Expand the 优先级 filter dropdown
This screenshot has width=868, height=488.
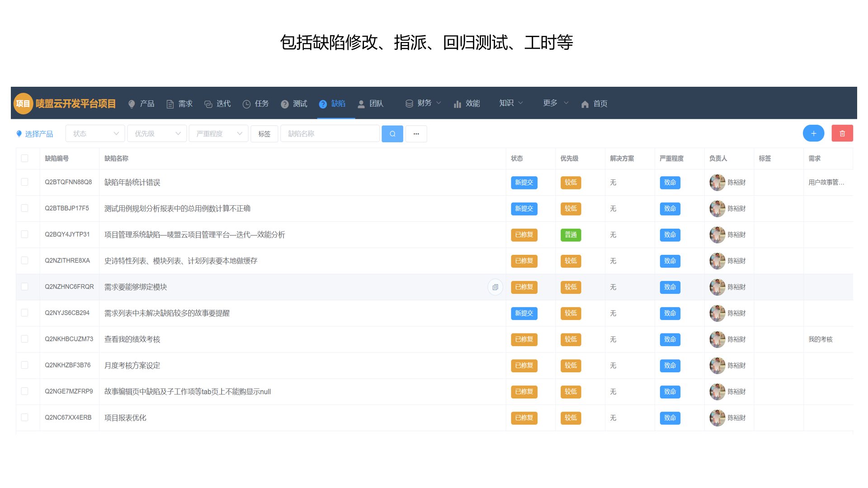point(157,133)
